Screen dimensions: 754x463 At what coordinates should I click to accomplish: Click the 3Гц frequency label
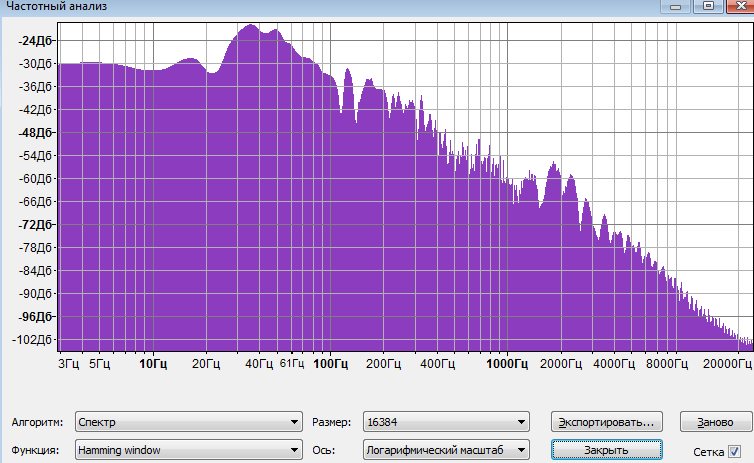pyautogui.click(x=68, y=363)
